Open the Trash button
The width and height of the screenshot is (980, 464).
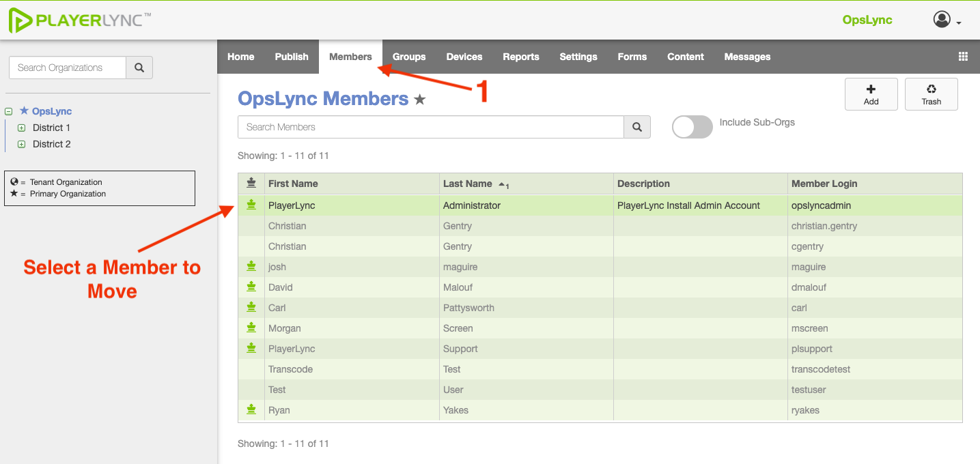pos(932,94)
